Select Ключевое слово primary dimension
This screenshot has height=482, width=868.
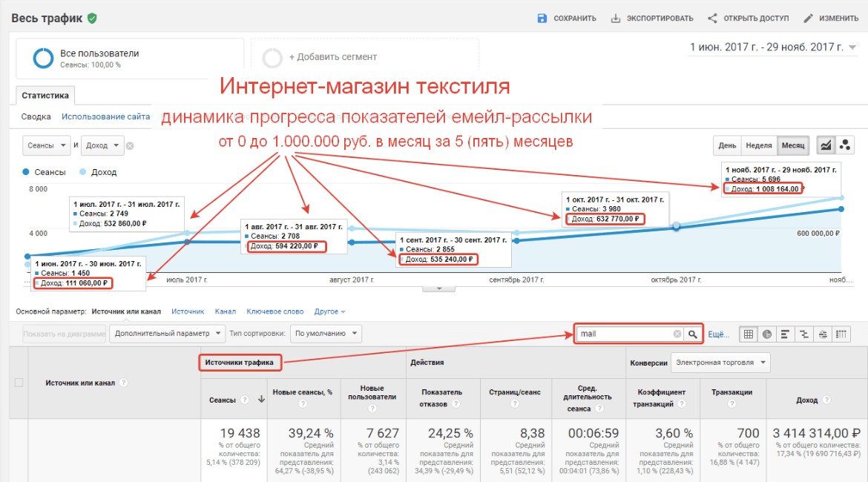tap(275, 311)
